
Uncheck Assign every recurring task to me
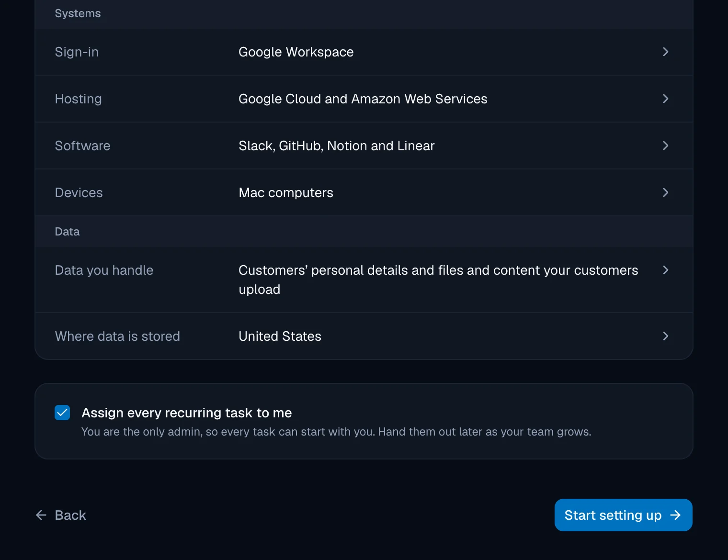[62, 413]
